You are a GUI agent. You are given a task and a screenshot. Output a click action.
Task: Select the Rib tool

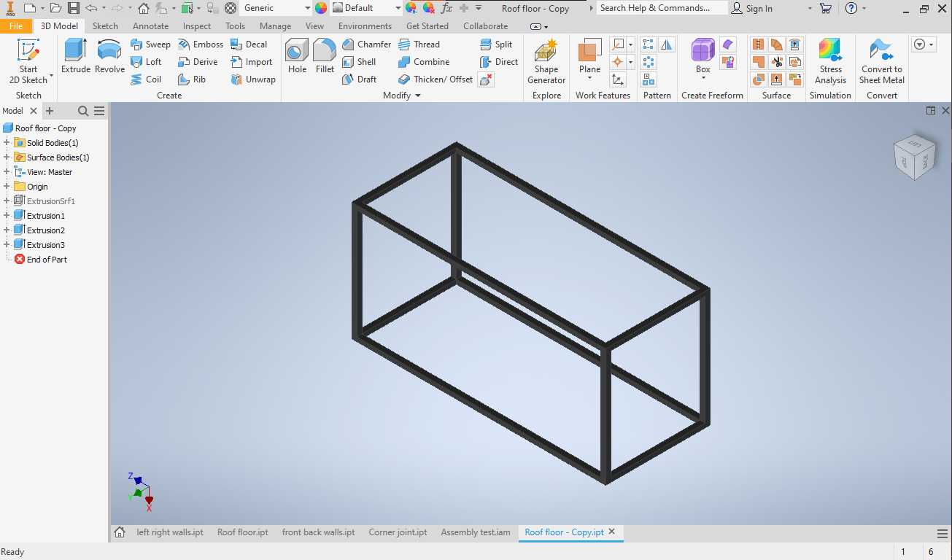pyautogui.click(x=192, y=79)
